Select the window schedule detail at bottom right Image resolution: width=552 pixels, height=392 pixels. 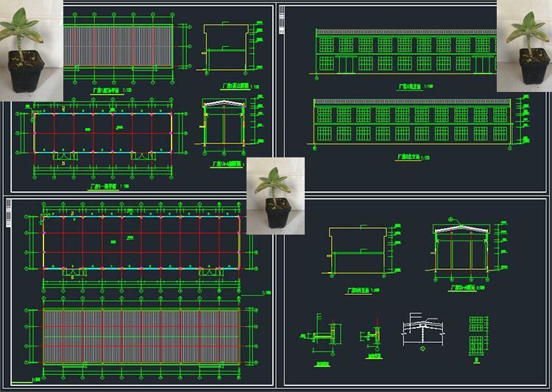click(x=478, y=335)
